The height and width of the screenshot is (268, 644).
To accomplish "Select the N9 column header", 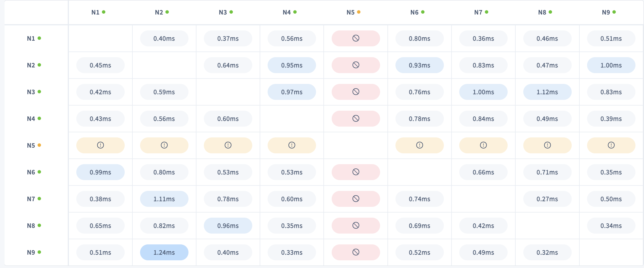I will 606,13.
